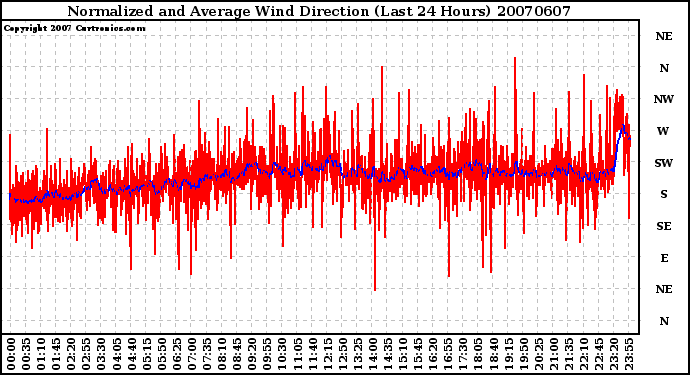Image resolution: width=690 pixels, height=375 pixels.
Task: Pick the '12:15' time label
Action: 327,354
